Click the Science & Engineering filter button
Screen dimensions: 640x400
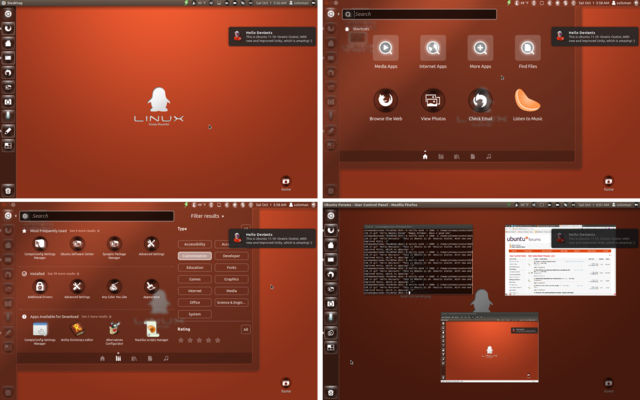click(231, 302)
